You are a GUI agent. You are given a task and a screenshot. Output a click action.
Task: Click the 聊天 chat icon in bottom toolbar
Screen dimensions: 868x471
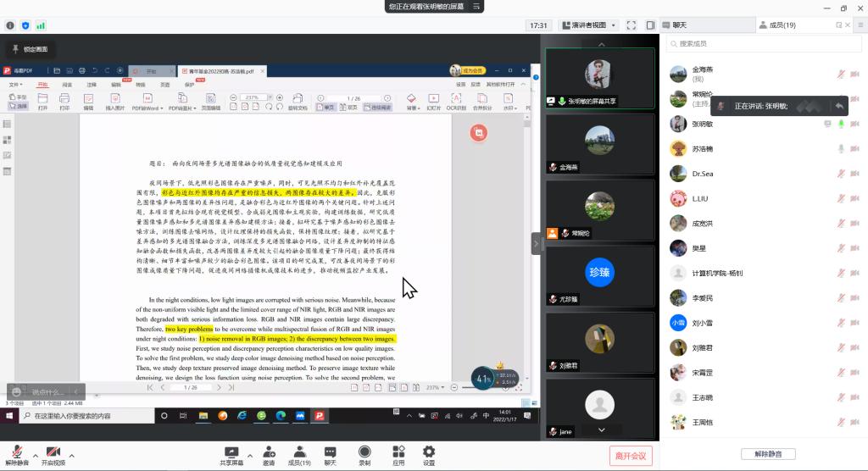[x=330, y=452]
